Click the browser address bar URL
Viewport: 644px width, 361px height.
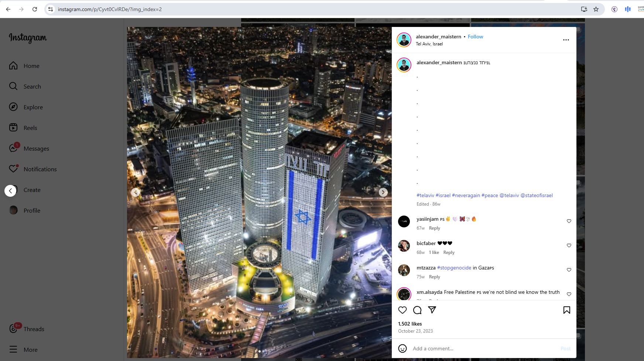click(110, 9)
